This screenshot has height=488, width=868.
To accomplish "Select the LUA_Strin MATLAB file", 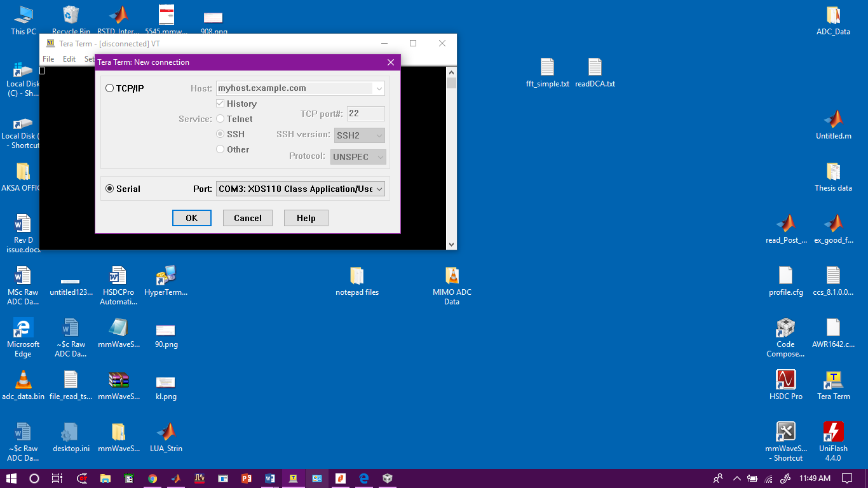I will [166, 437].
